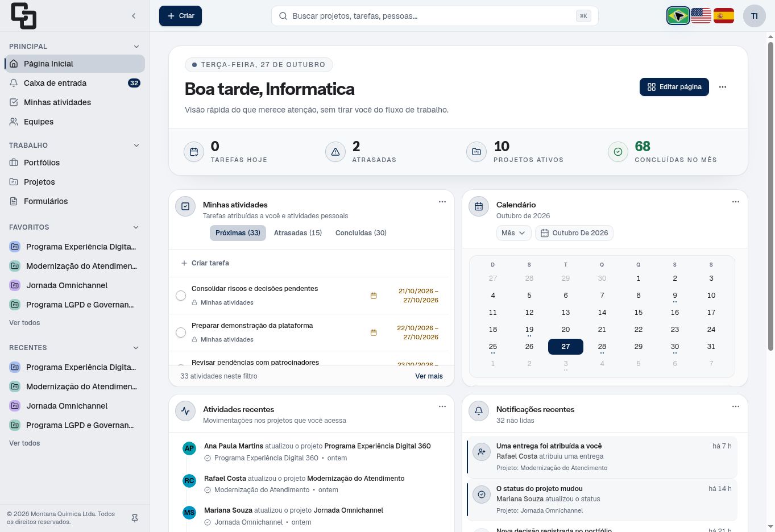Switch language to Brazilian Portuguese flag
Viewport: 775px width, 532px height.
[x=678, y=16]
